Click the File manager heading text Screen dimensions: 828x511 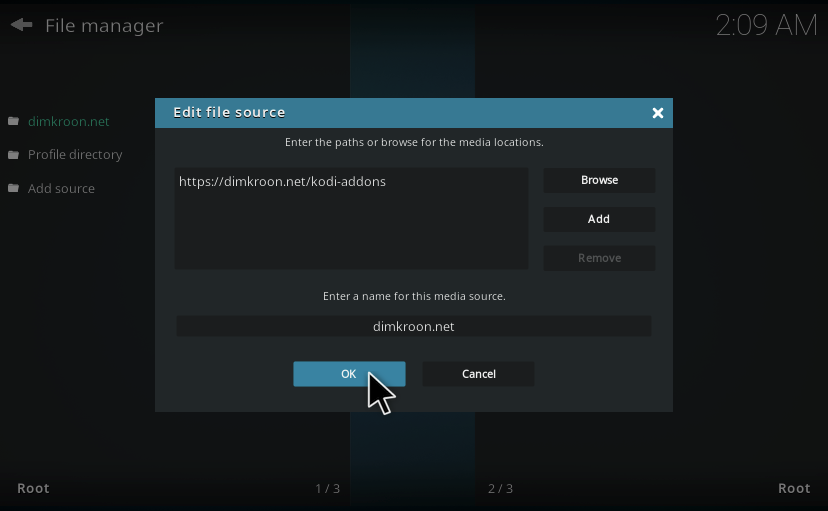pyautogui.click(x=104, y=25)
